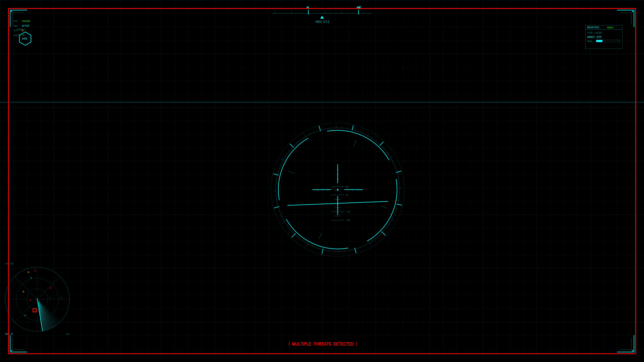This screenshot has height=362, width=644.
Task: Click the red triangle threat icon inside radar
Action: (x=35, y=270)
